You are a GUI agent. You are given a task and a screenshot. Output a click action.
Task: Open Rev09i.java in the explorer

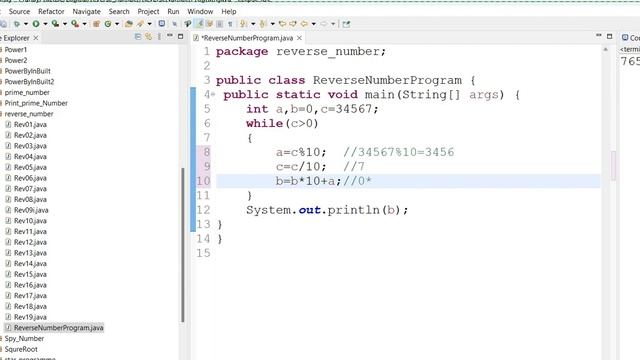pyautogui.click(x=31, y=210)
